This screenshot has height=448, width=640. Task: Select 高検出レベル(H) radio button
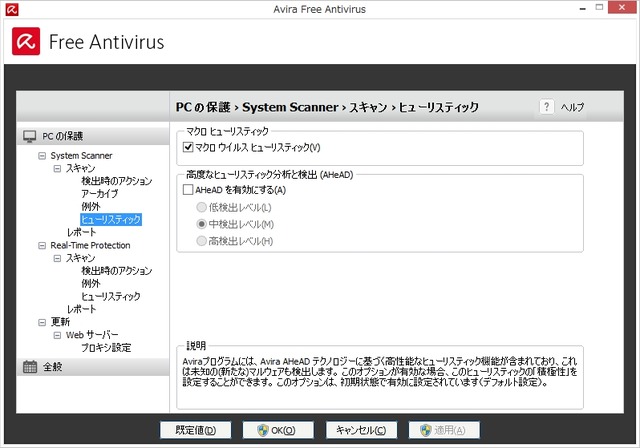pos(201,241)
